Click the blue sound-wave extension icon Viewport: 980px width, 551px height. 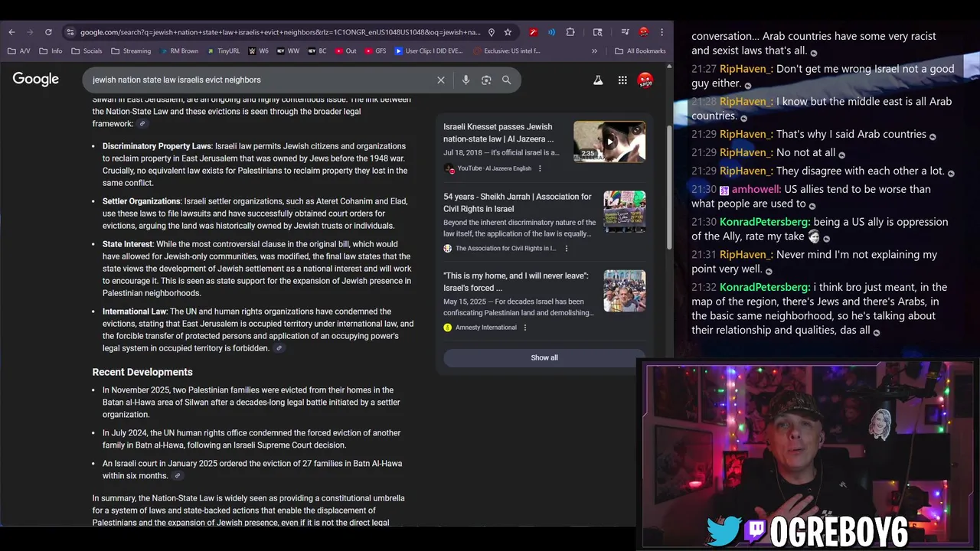tap(552, 32)
